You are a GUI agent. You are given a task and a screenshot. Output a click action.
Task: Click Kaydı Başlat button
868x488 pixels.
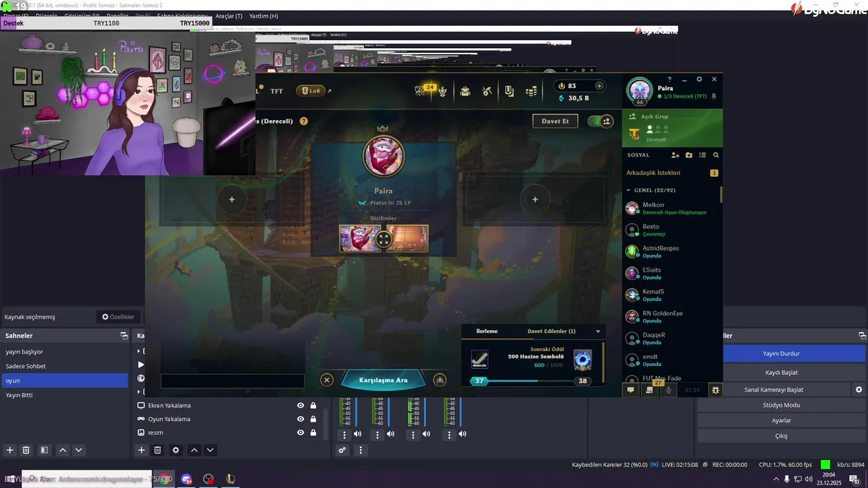point(781,373)
